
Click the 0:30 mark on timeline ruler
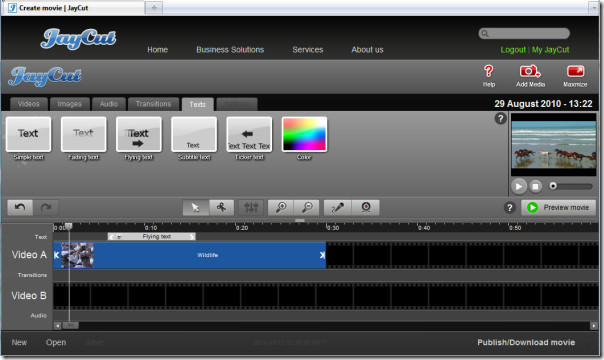point(333,228)
